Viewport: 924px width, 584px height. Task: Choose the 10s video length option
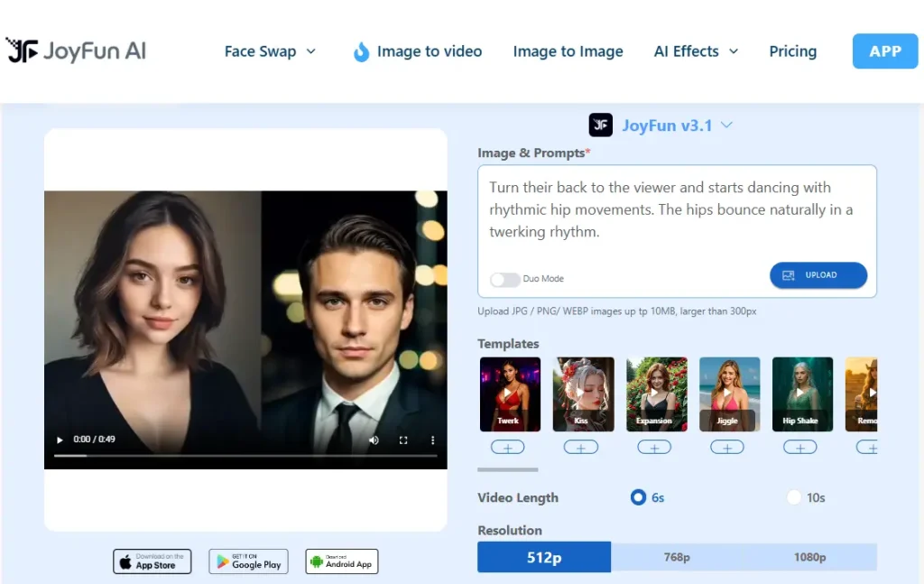[794, 497]
